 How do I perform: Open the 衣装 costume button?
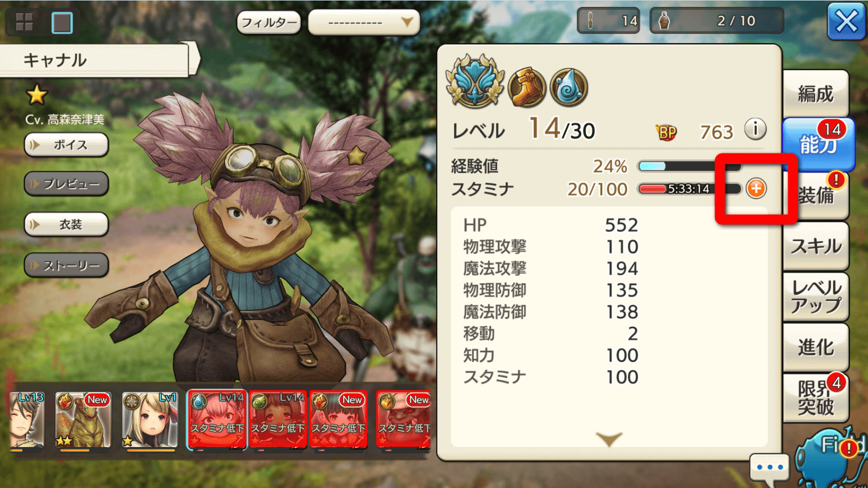(x=66, y=225)
